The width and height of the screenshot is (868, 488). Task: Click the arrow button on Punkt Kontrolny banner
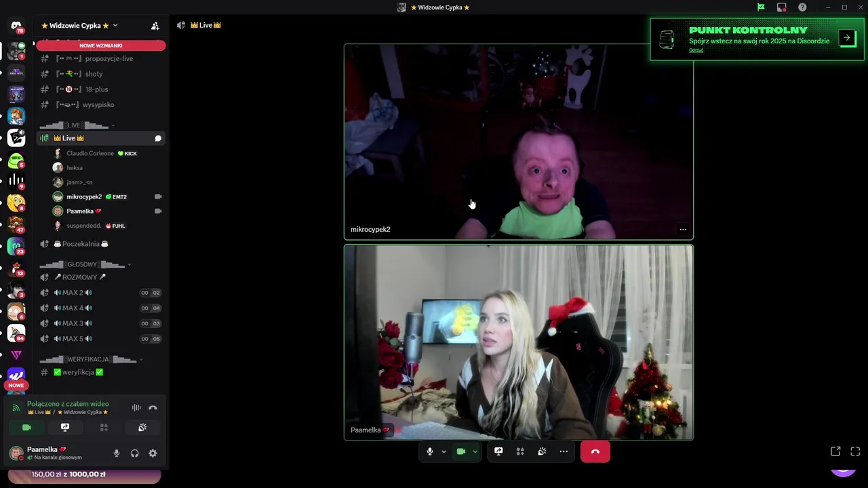pos(847,38)
